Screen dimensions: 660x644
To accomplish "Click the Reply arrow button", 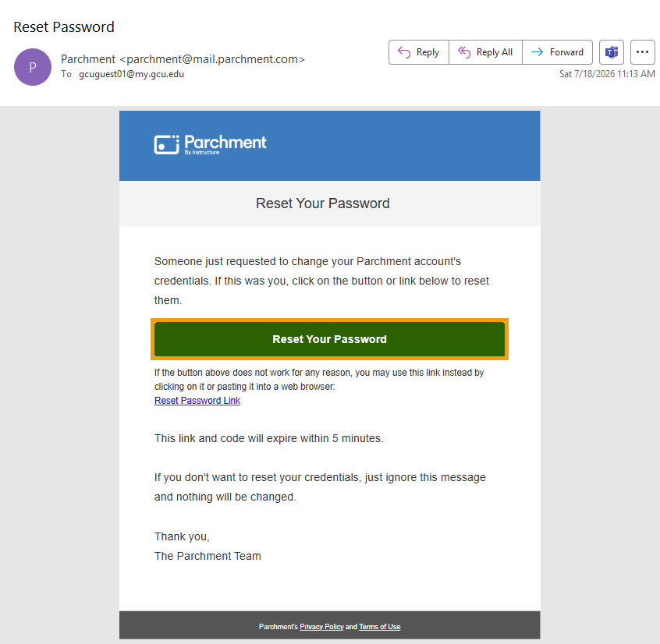I will pos(419,52).
